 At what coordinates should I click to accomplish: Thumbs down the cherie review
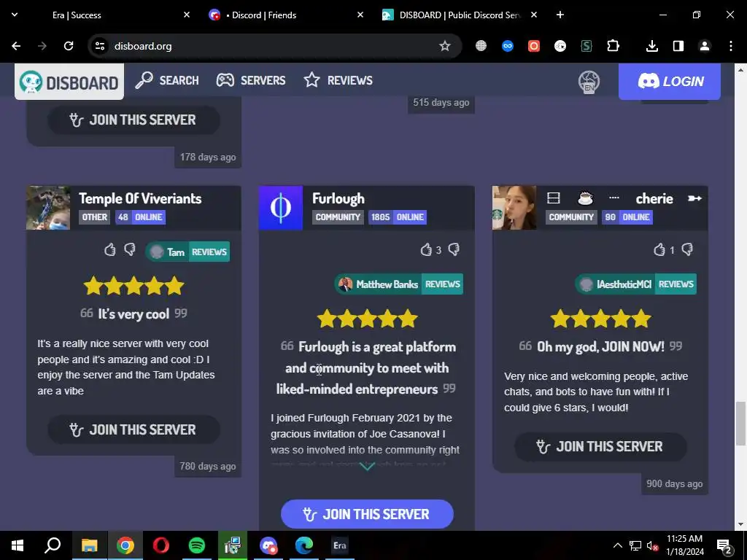click(x=687, y=249)
